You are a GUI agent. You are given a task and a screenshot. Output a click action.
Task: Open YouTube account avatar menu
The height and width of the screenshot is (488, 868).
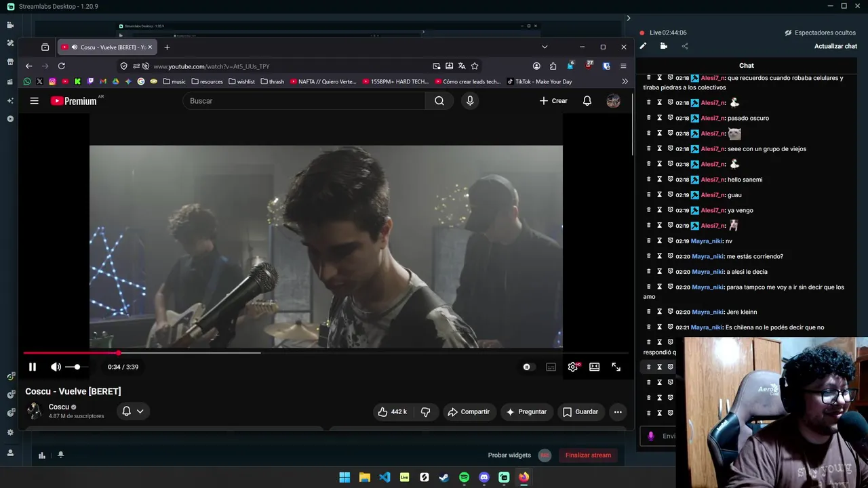613,101
